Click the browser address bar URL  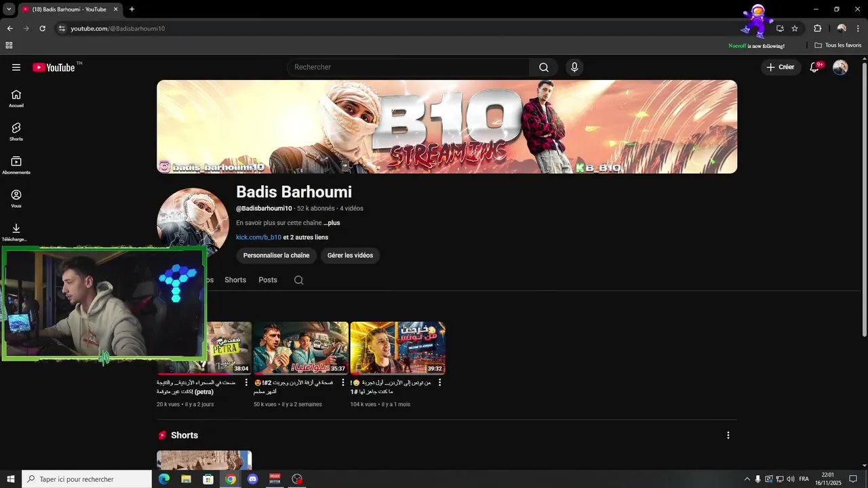coord(118,28)
